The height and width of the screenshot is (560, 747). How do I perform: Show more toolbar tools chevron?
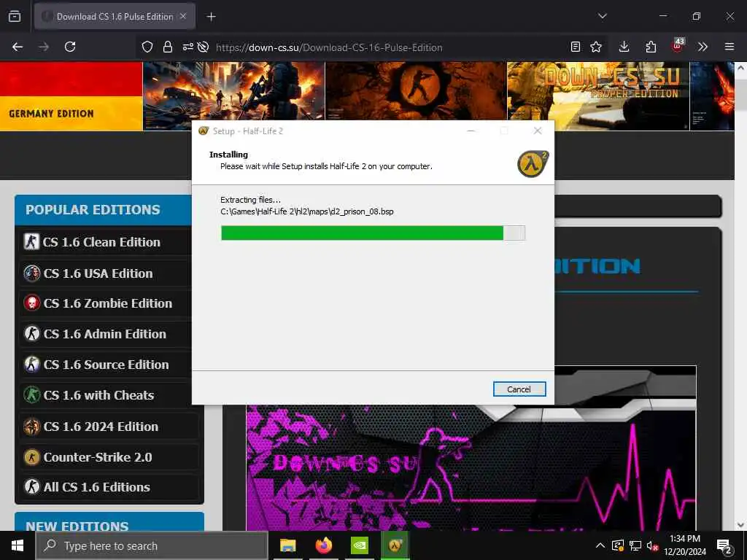click(x=703, y=47)
